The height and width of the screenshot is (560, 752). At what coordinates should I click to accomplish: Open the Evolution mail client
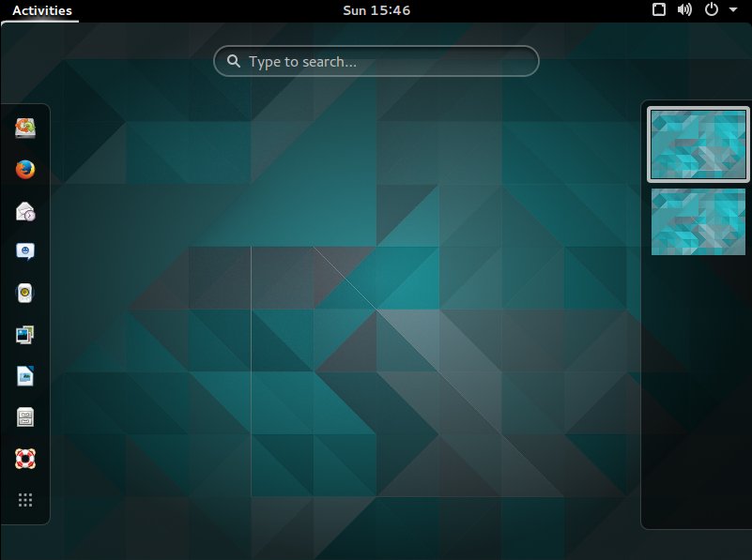25,211
